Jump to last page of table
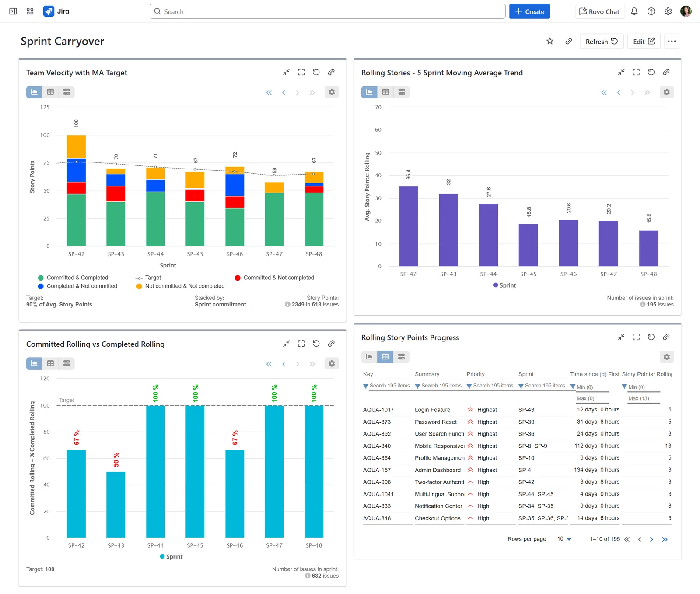 [x=665, y=539]
